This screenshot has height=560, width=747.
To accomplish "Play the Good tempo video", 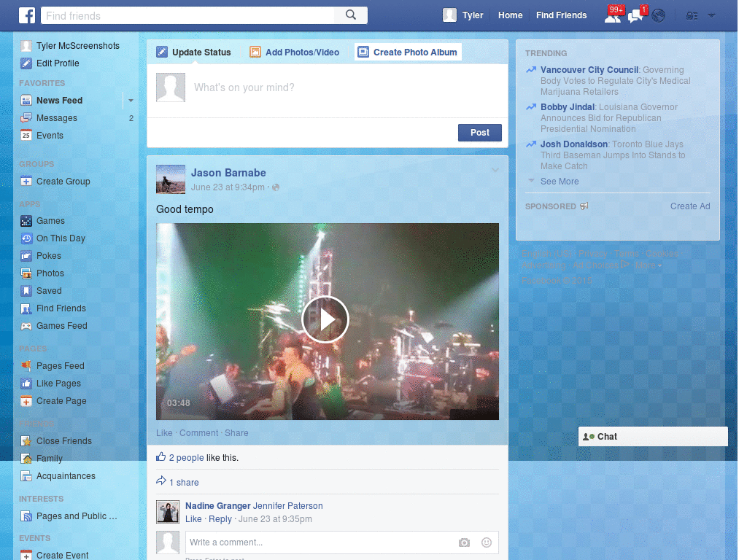I will [x=325, y=319].
